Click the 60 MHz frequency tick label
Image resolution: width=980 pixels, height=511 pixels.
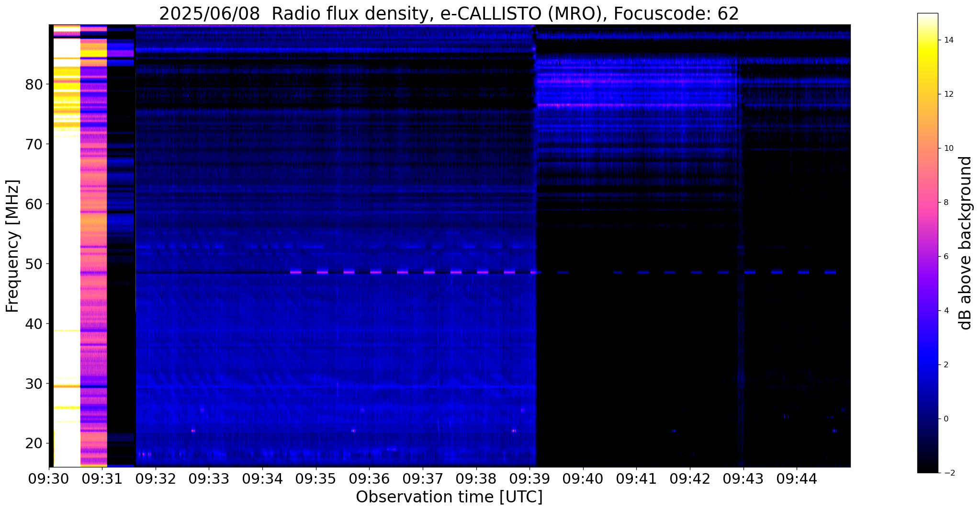(34, 204)
